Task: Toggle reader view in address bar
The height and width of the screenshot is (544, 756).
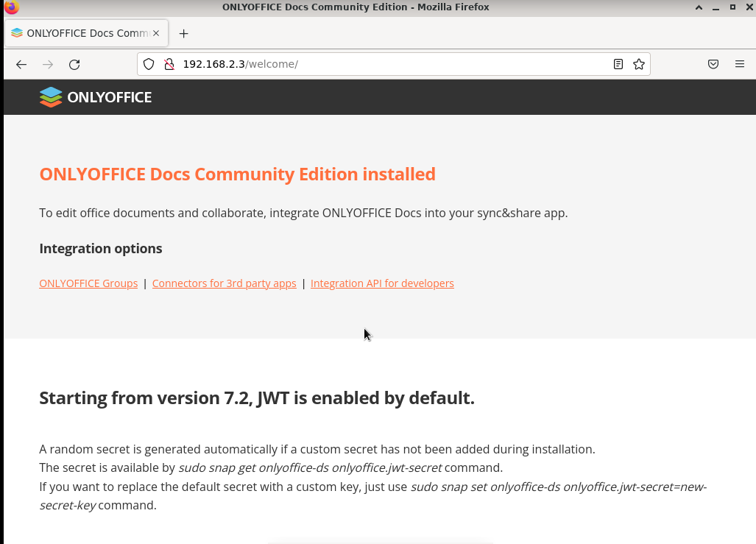Action: click(x=618, y=64)
